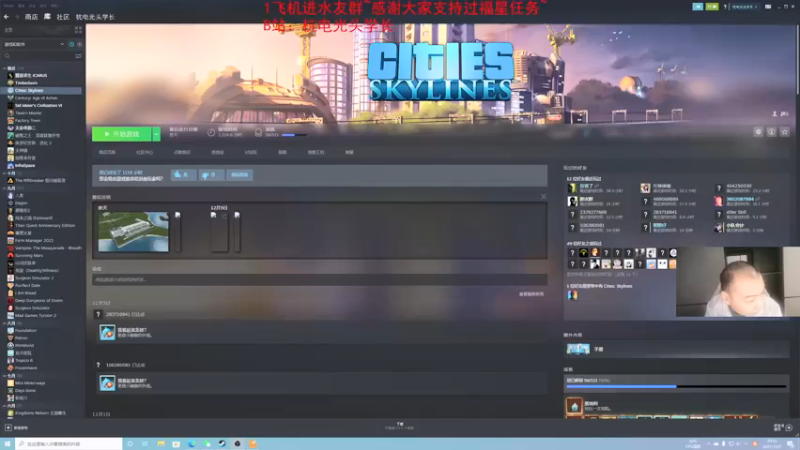
Task: Collapse the 八月 group in sidebar
Action: click(x=5, y=323)
